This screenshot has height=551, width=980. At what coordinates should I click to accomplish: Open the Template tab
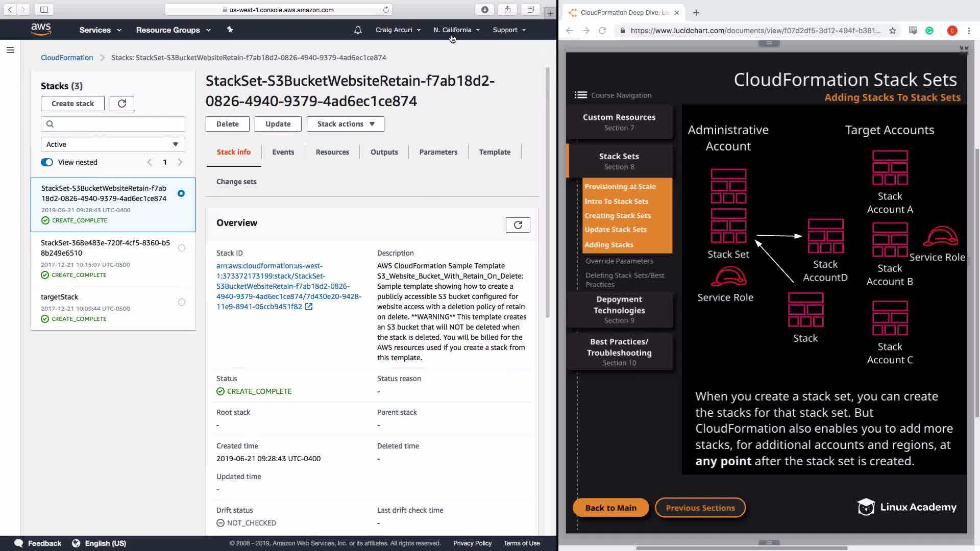pos(494,152)
